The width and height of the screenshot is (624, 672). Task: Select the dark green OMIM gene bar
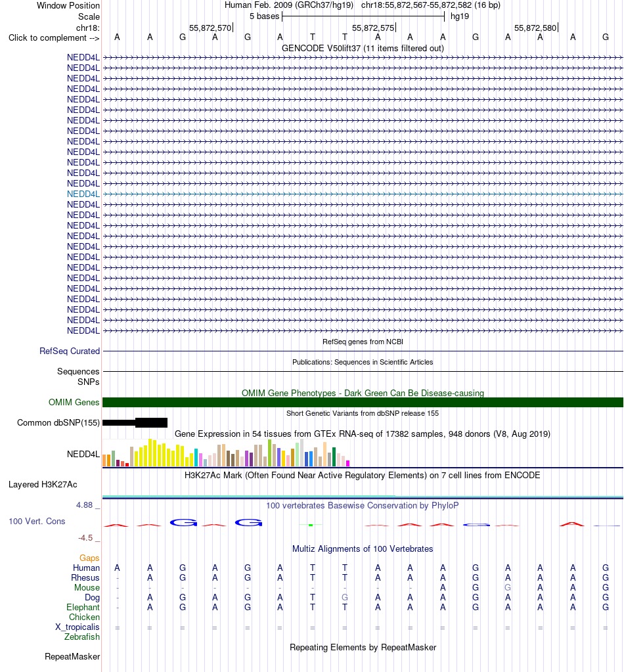[363, 403]
